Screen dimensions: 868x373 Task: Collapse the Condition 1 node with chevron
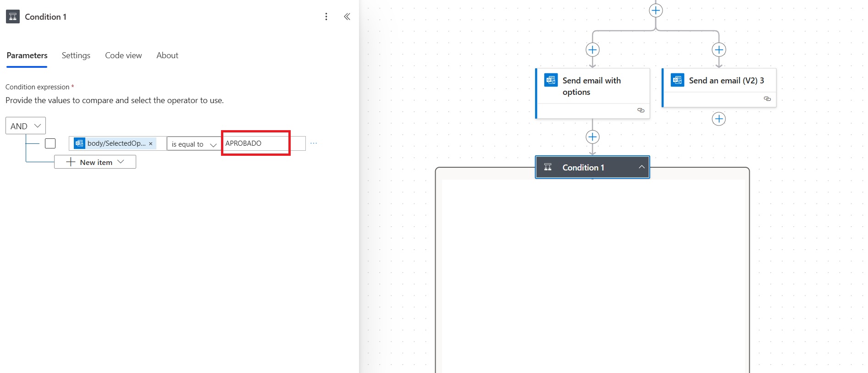pos(641,167)
